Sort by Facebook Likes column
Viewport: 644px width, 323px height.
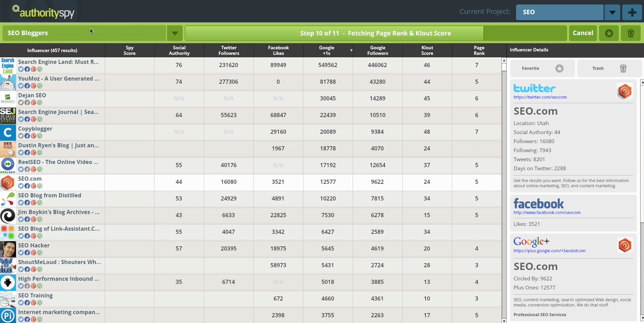pos(278,50)
